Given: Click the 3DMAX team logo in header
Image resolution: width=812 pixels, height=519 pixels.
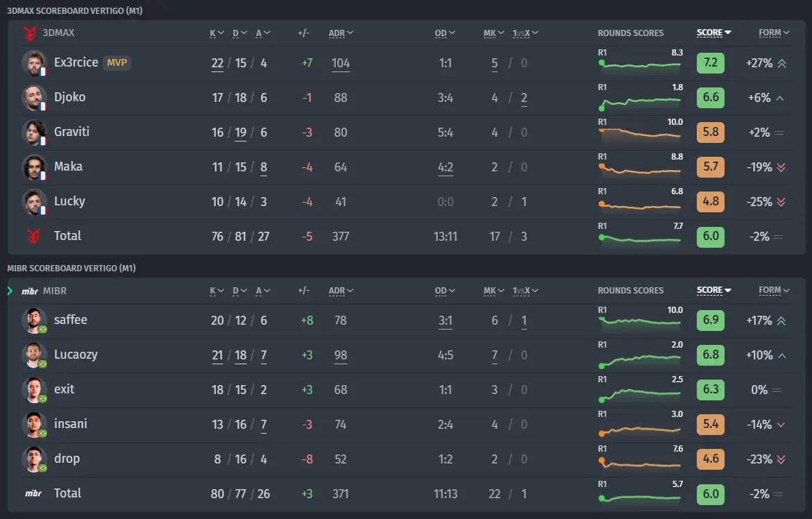Looking at the screenshot, I should pyautogui.click(x=30, y=33).
